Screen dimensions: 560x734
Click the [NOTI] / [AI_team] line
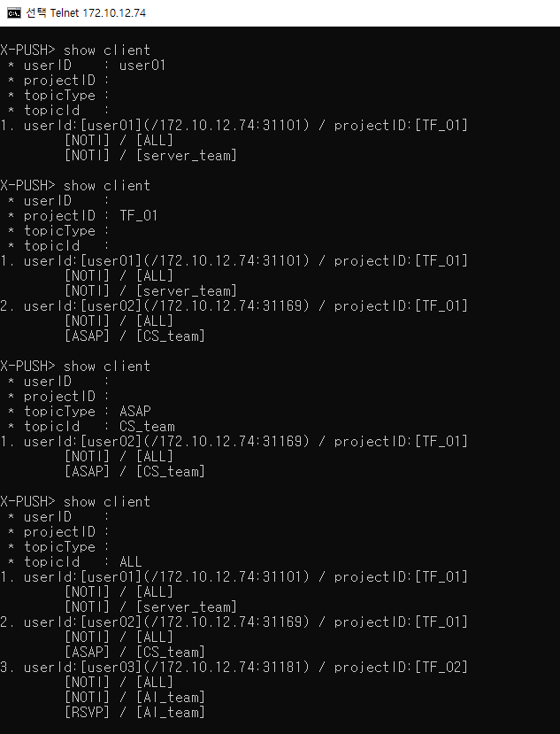coord(134,698)
